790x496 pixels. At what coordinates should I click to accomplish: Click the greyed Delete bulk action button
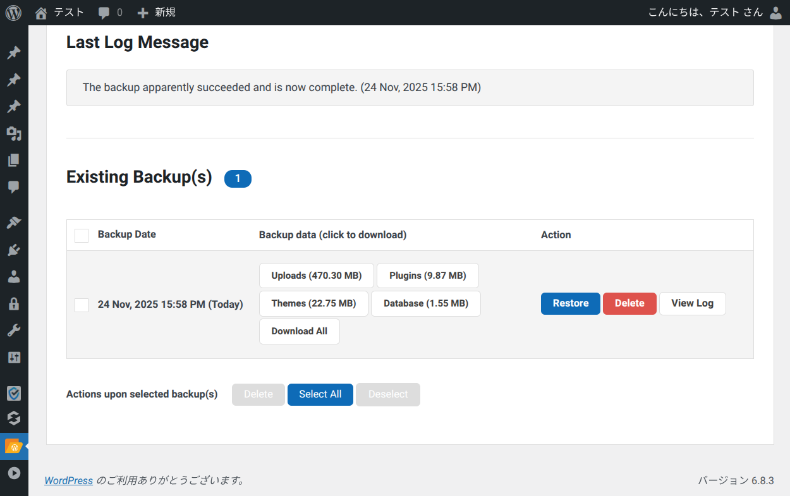[258, 394]
